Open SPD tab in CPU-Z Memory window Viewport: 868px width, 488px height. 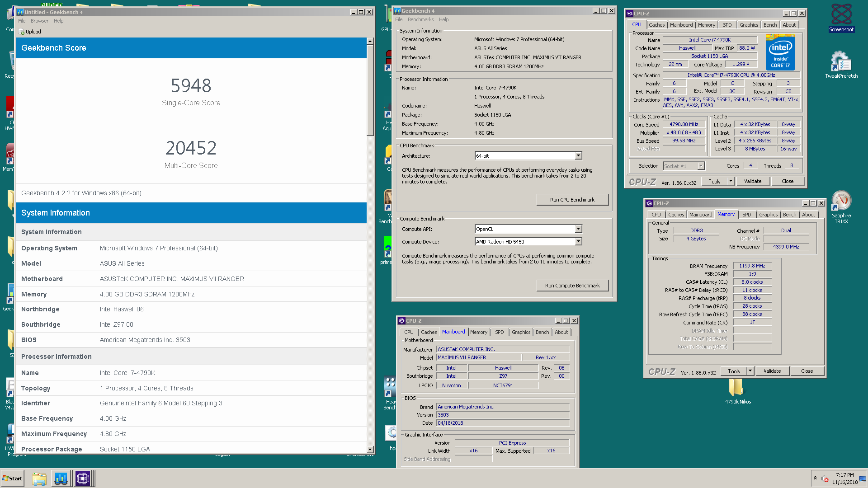click(x=746, y=215)
